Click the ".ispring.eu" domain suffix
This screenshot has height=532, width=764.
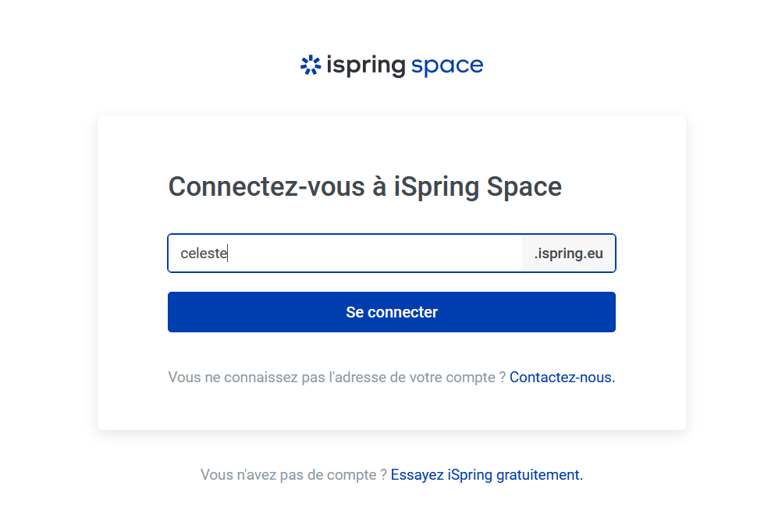pyautogui.click(x=568, y=254)
